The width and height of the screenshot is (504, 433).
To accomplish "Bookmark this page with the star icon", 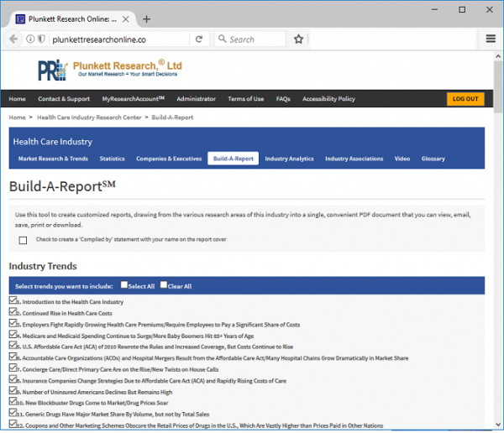I will click(x=298, y=39).
